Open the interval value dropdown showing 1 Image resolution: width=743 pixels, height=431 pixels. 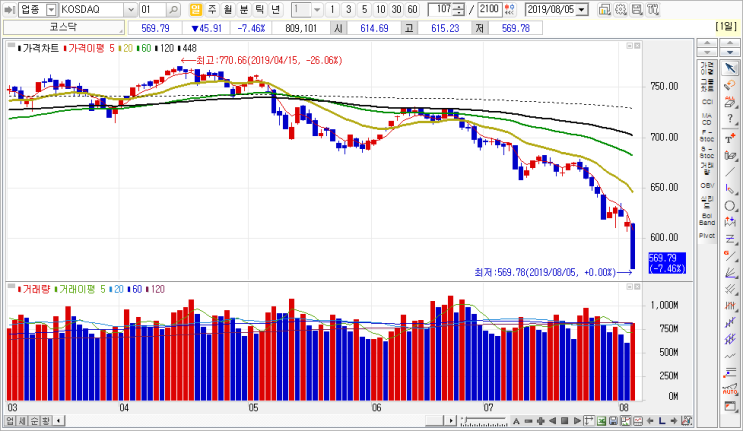coord(317,9)
